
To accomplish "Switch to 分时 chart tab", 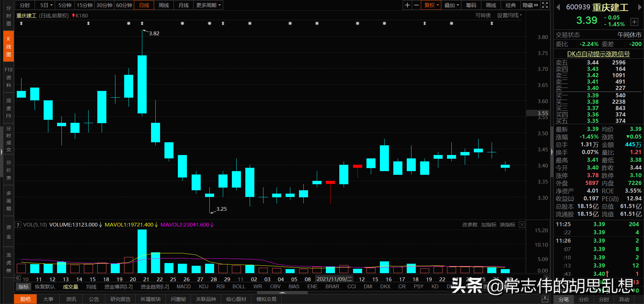I will tap(25, 5).
